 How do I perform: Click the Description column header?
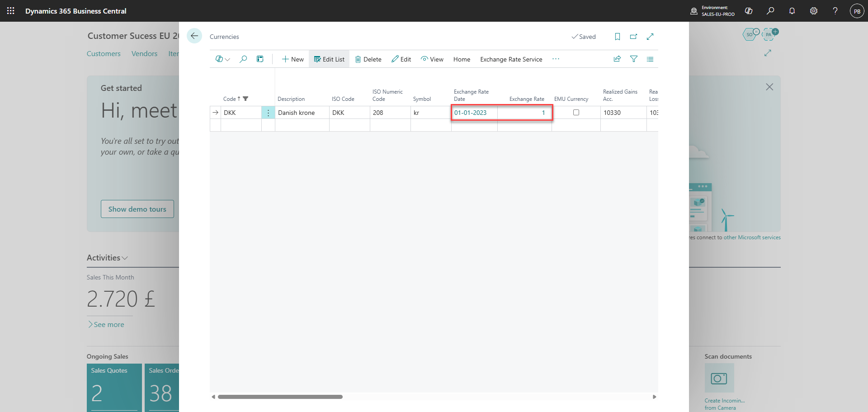[291, 99]
